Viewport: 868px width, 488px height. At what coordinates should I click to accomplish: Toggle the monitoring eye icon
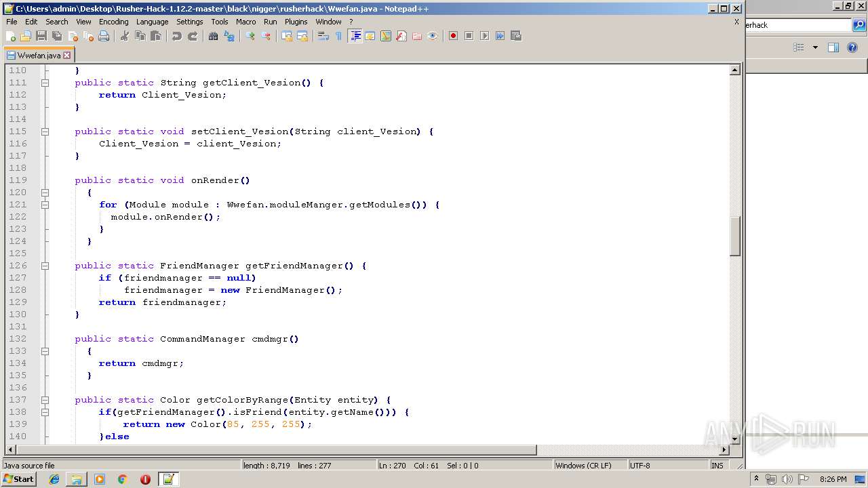pos(433,36)
